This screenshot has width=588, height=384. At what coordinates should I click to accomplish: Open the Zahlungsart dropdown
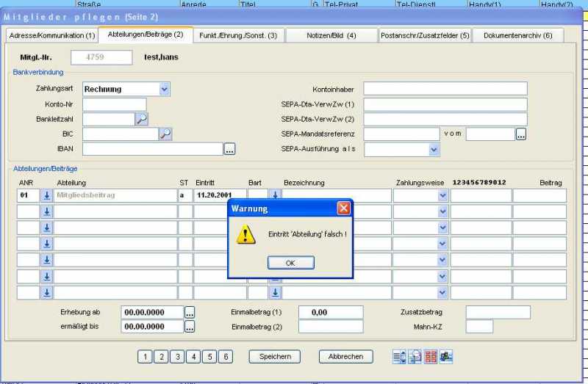point(164,89)
